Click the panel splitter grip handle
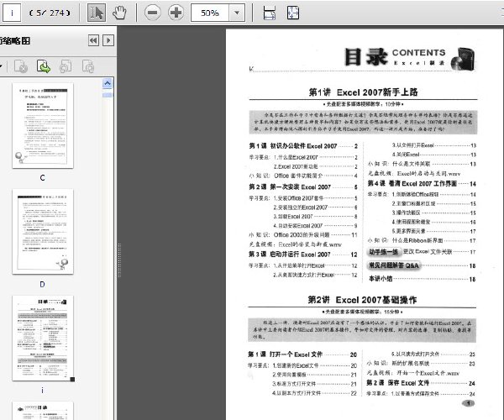504x420 pixels. 119,260
